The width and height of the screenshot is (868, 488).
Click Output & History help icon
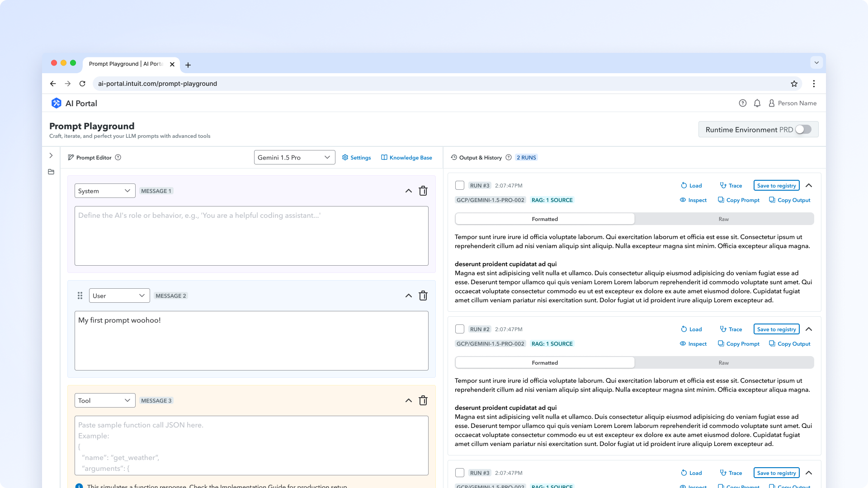pyautogui.click(x=509, y=157)
